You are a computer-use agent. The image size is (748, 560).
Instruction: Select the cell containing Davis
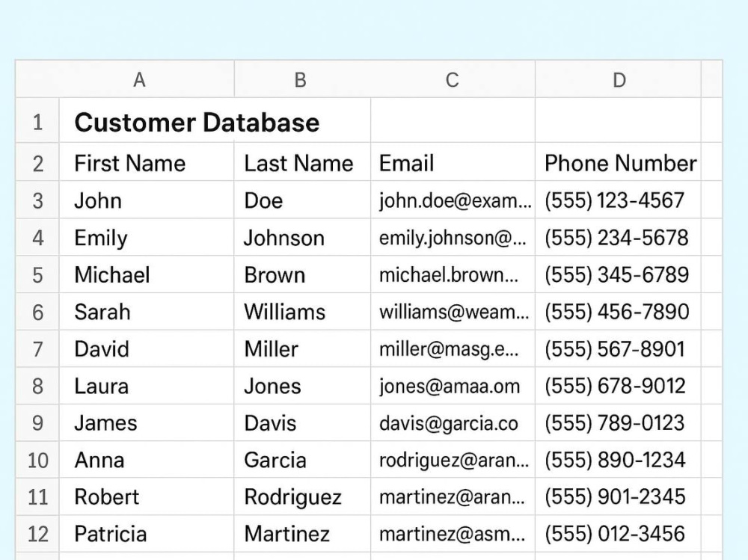pyautogui.click(x=302, y=422)
